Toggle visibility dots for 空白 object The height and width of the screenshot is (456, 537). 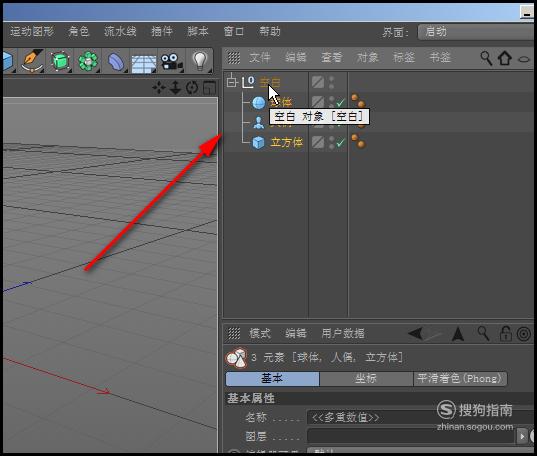(331, 82)
